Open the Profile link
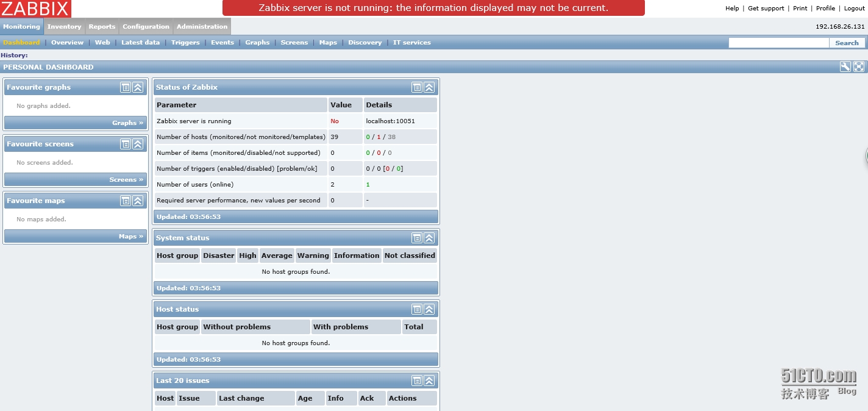This screenshot has height=411, width=868. click(x=825, y=9)
